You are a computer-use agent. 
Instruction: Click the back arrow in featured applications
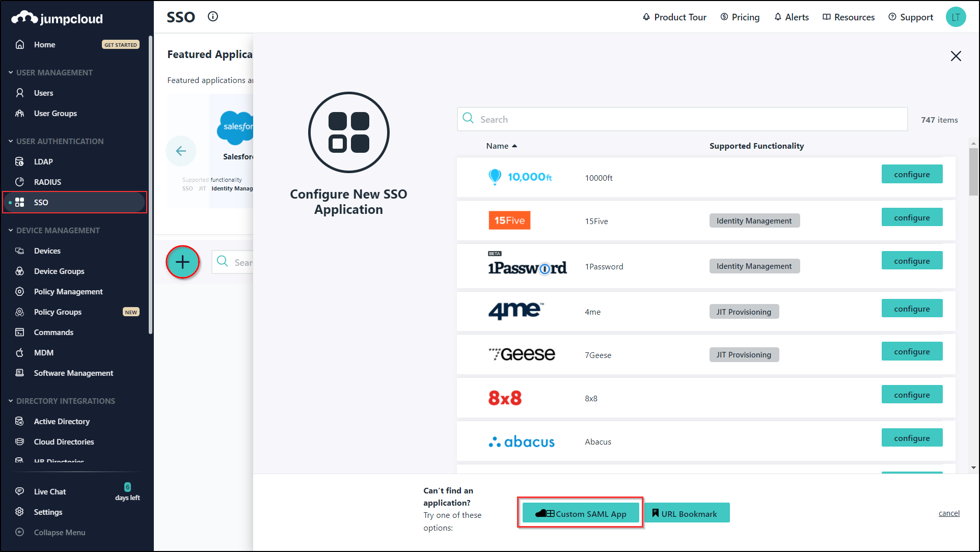pos(181,151)
